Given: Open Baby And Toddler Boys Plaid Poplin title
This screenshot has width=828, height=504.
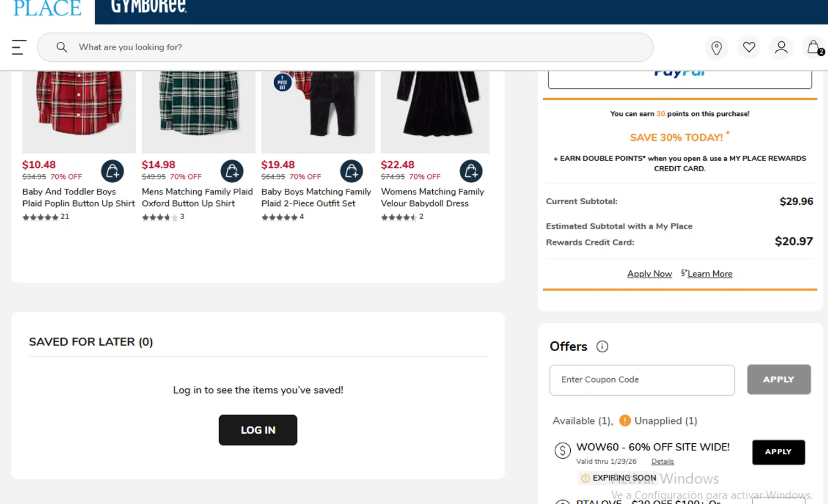Looking at the screenshot, I should (x=78, y=198).
